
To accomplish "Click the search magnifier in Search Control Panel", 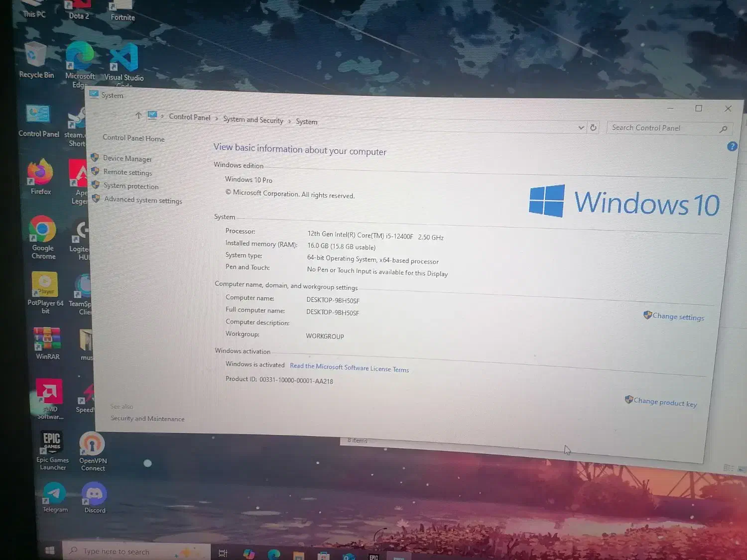I will tap(724, 129).
